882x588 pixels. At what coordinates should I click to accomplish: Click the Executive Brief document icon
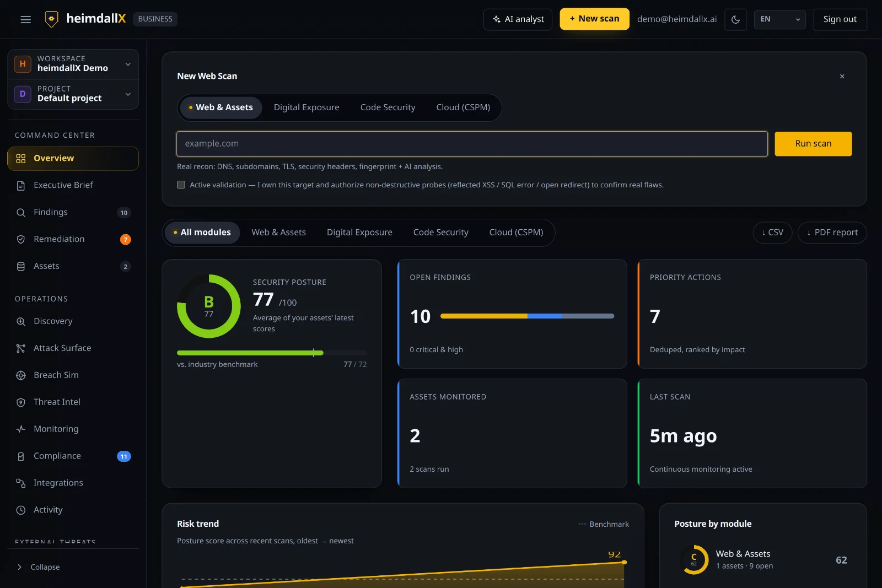[x=21, y=186]
